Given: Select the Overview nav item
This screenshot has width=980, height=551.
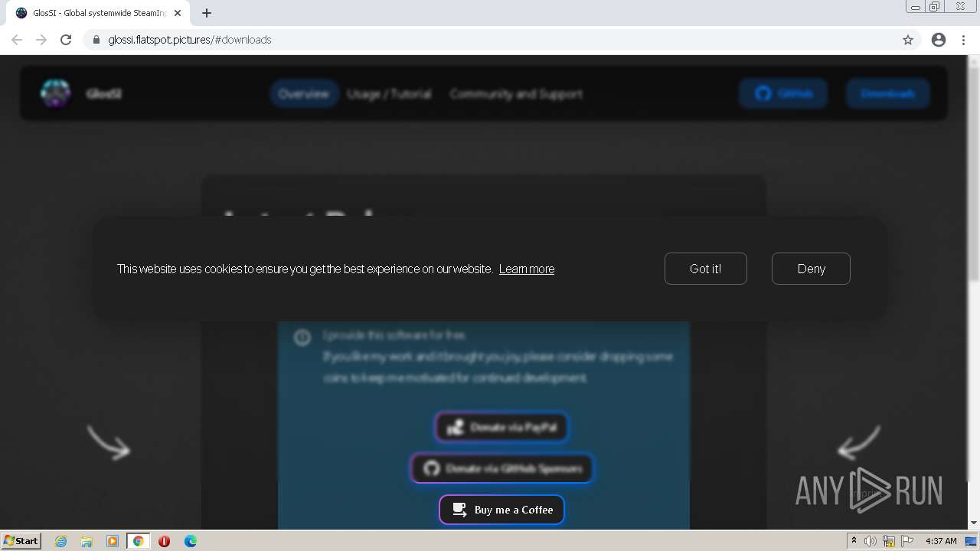Looking at the screenshot, I should coord(304,93).
